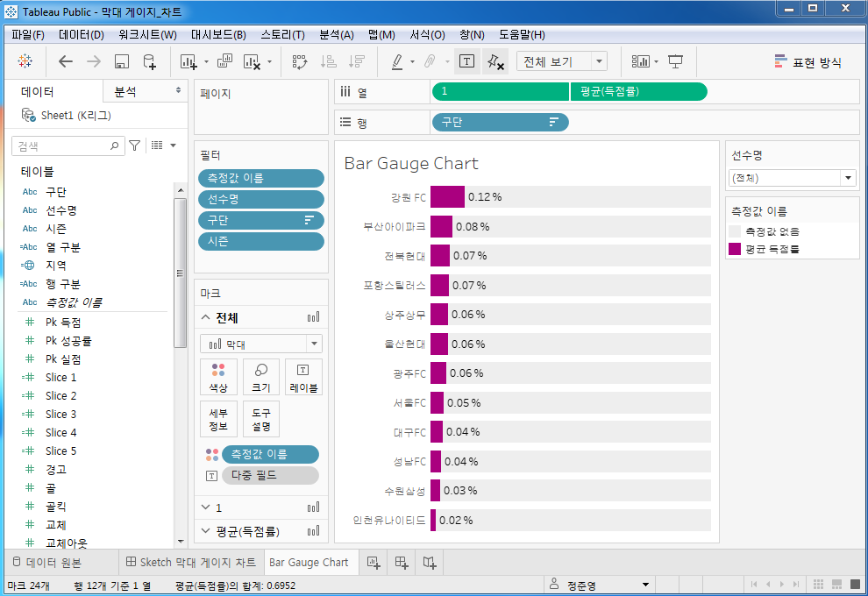The height and width of the screenshot is (596, 868).
Task: Click the show/hide cards toolbar icon
Action: point(641,61)
